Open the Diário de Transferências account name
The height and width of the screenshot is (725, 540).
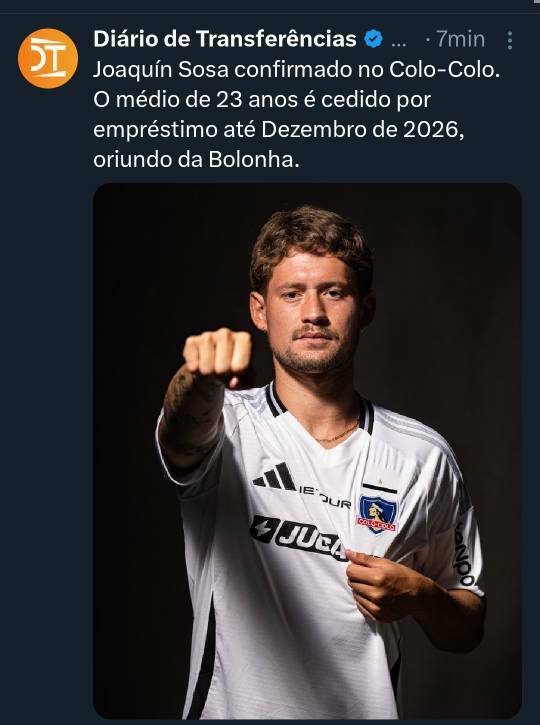tap(225, 39)
